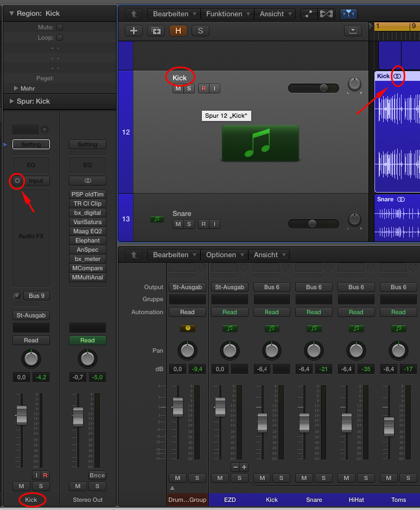
Task: Open the Funktionen menu
Action: tap(228, 14)
